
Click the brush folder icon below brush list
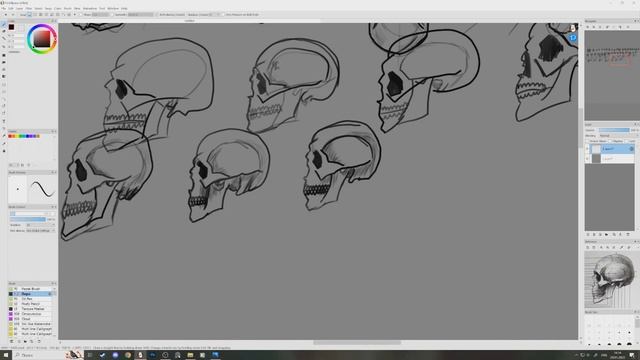pyautogui.click(x=25, y=341)
